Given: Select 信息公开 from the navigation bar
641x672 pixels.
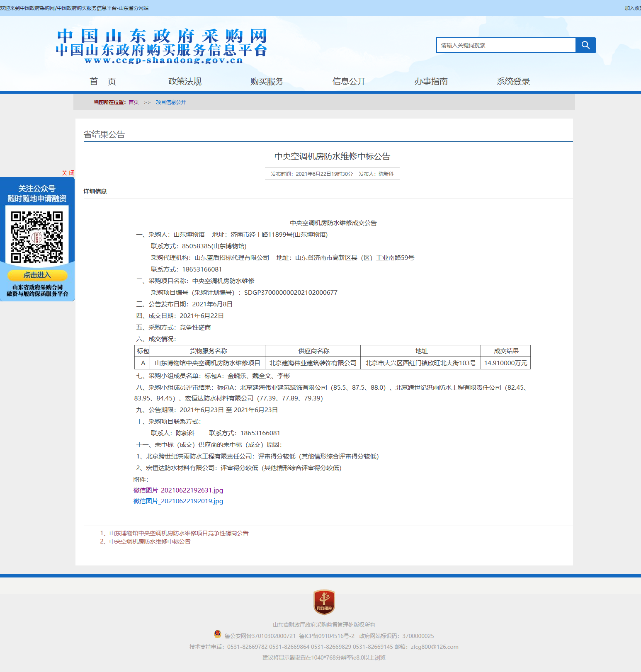Looking at the screenshot, I should tap(349, 81).
